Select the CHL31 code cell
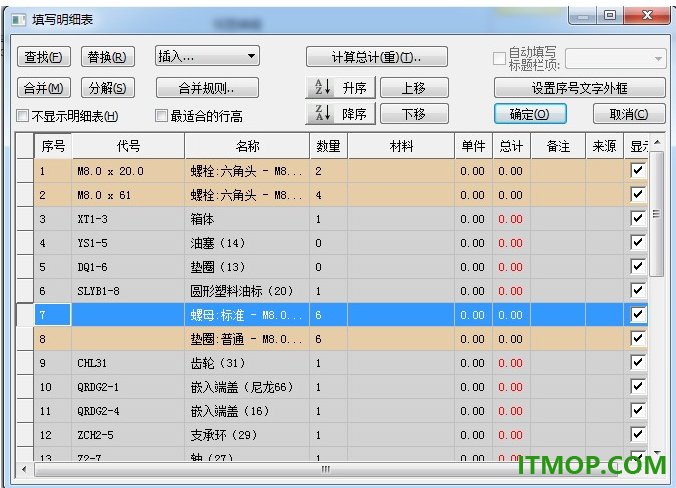Screen dimensions: 676x488 click(128, 363)
